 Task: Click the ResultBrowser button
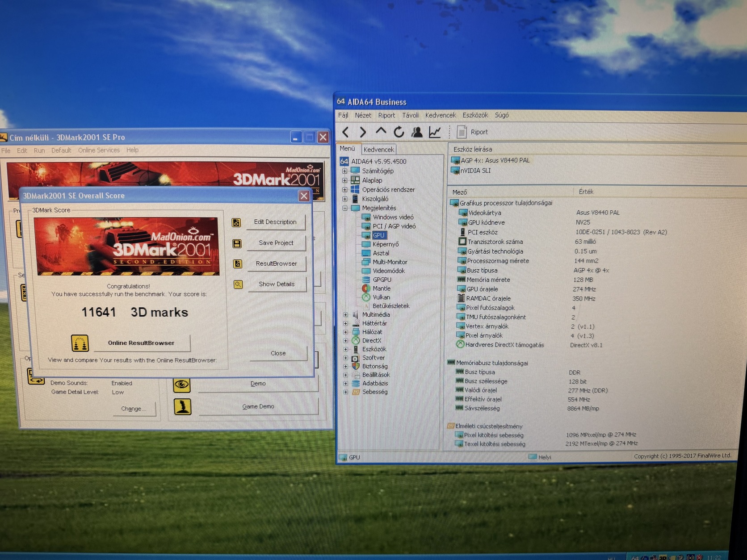coord(277,263)
